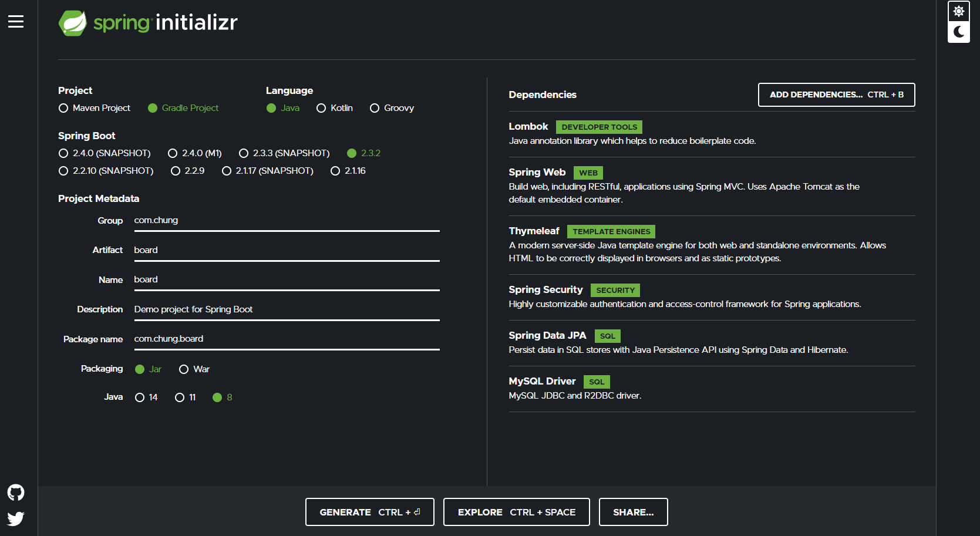The width and height of the screenshot is (980, 536).
Task: Edit the Description field
Action: (x=287, y=310)
